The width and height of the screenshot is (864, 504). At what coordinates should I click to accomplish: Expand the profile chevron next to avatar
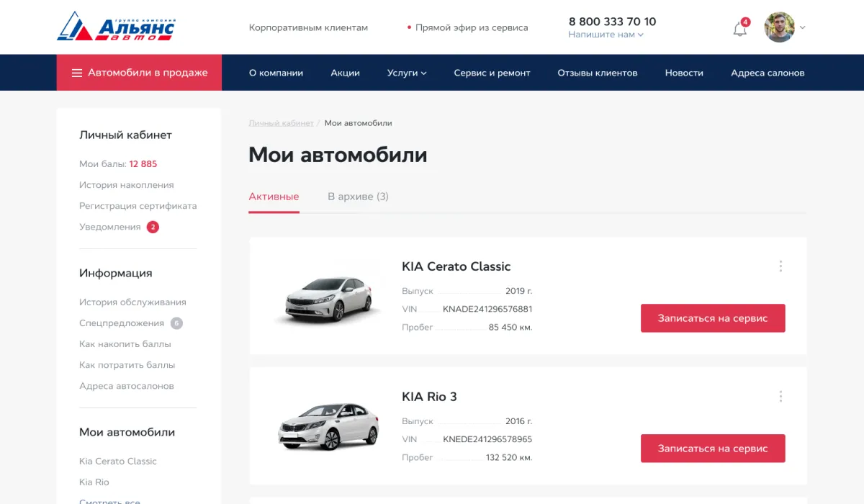(803, 28)
